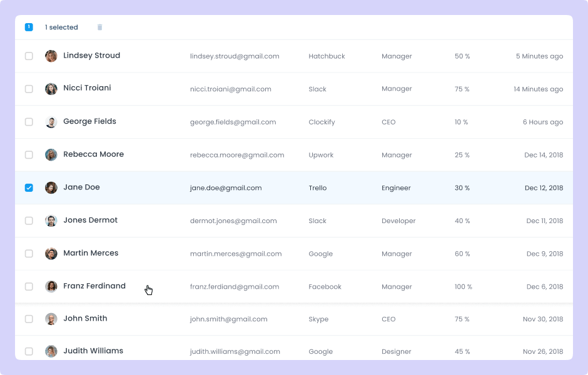Click John Smith's avatar photo
Image resolution: width=588 pixels, height=375 pixels.
51,319
